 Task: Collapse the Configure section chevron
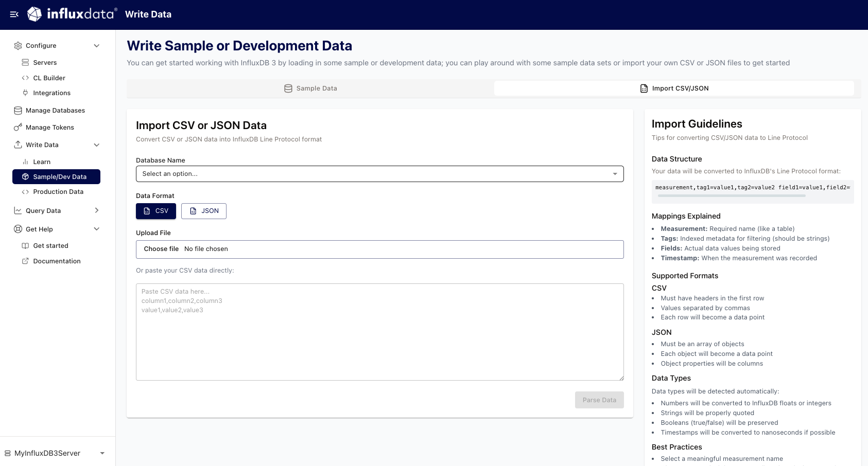coord(97,46)
